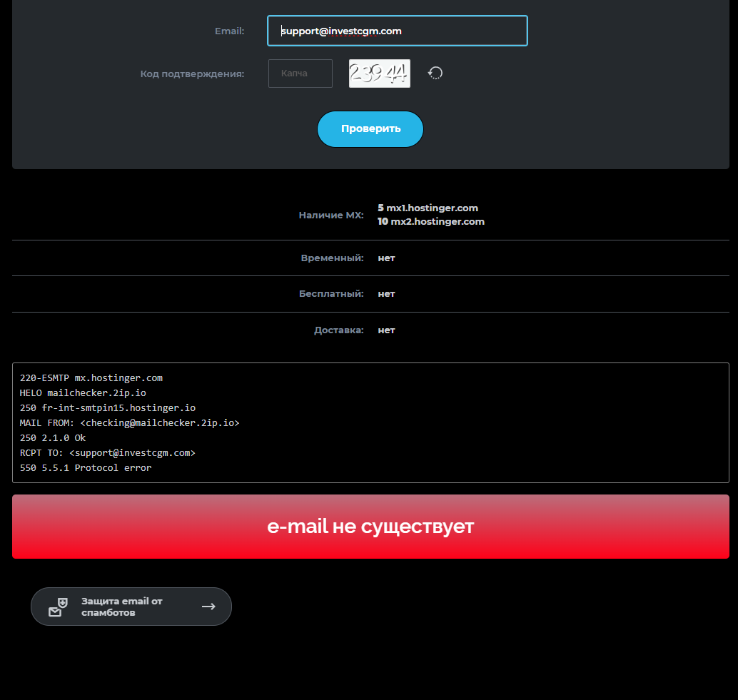Image resolution: width=738 pixels, height=700 pixels.
Task: Select the mx2.hostinger.com MX record
Action: pyautogui.click(x=437, y=221)
